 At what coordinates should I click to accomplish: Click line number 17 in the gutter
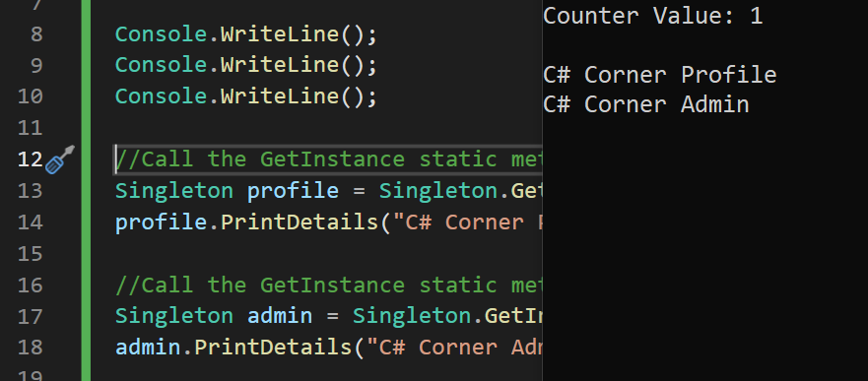point(30,316)
